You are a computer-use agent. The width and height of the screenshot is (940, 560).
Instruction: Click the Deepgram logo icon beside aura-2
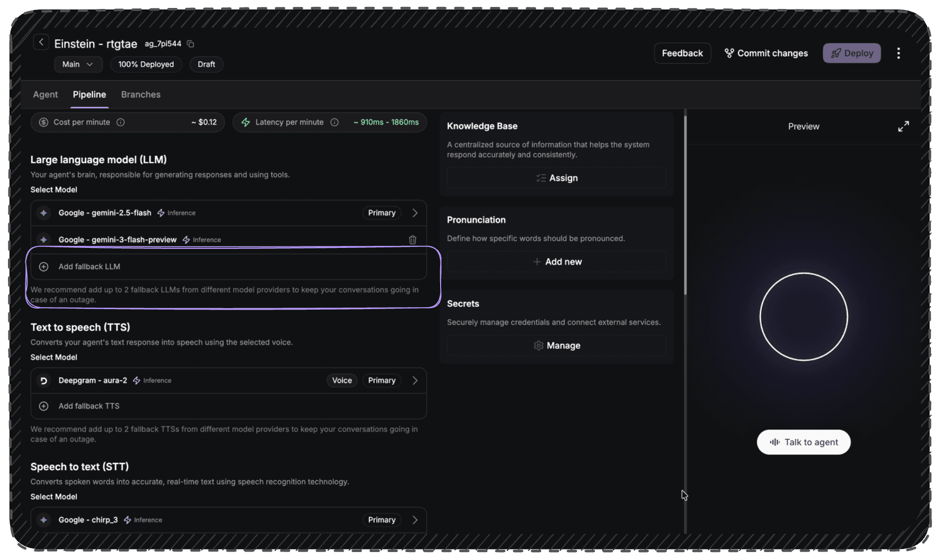coord(44,381)
